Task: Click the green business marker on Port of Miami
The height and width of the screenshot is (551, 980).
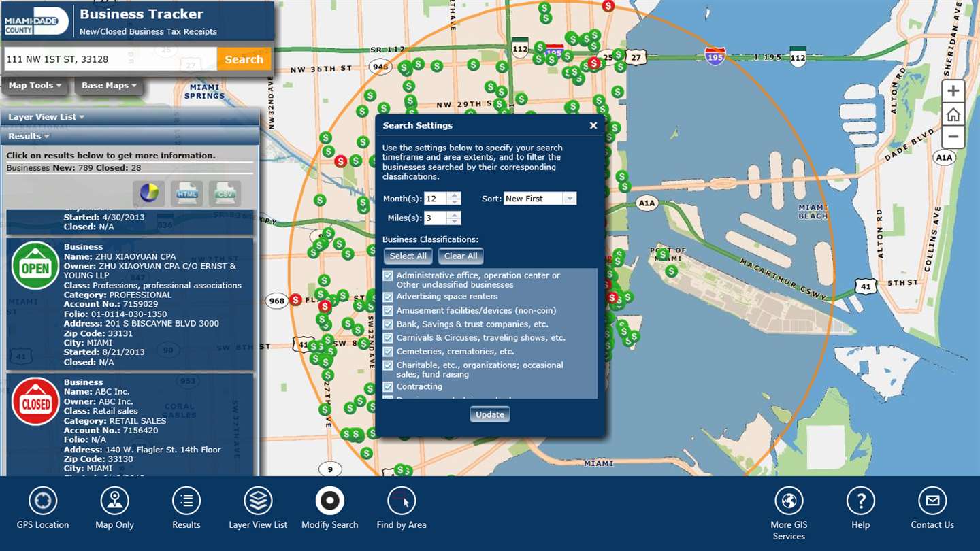Action: click(x=662, y=254)
